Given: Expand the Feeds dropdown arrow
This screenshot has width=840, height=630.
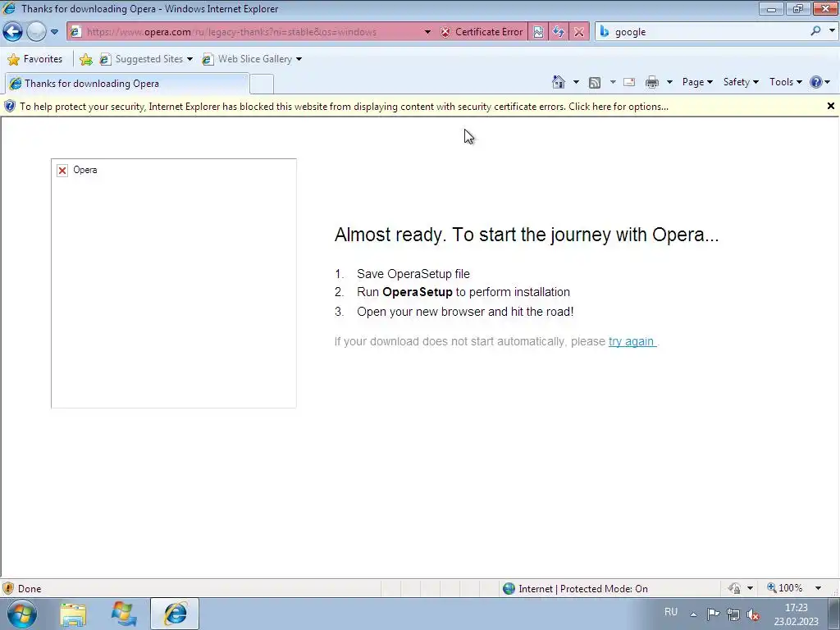Looking at the screenshot, I should [613, 82].
